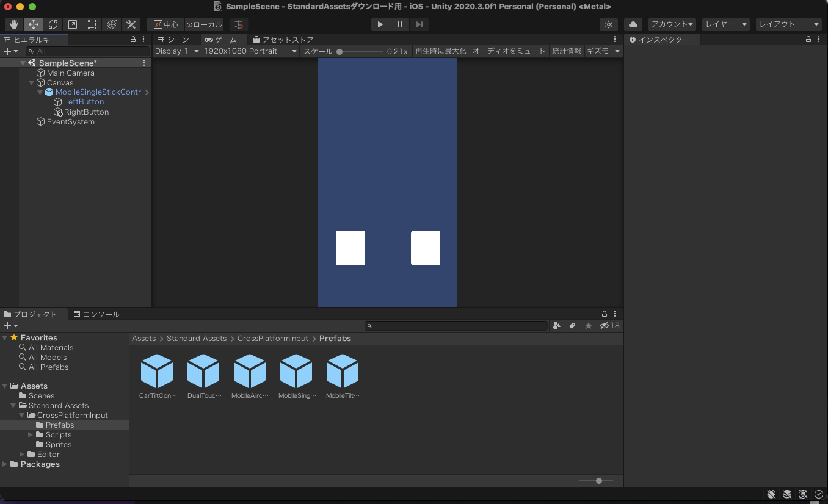Screen dimensions: 828x504
Task: Select the Scale tool
Action: coord(73,24)
